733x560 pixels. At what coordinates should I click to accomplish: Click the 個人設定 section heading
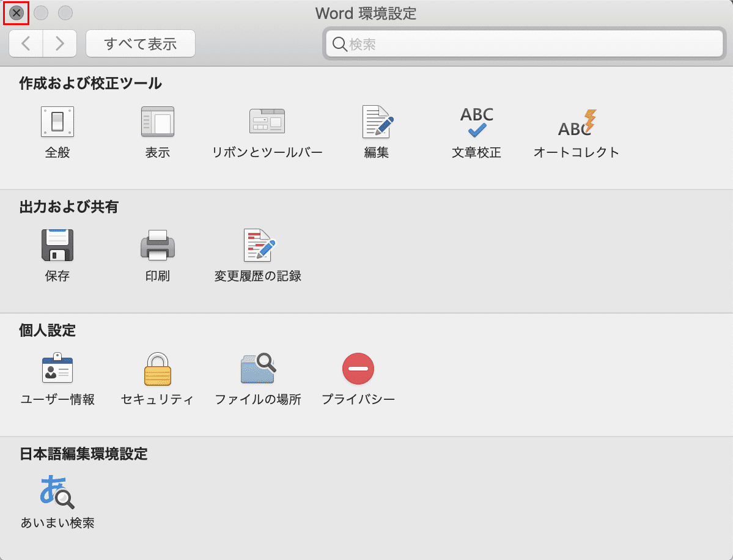(47, 330)
